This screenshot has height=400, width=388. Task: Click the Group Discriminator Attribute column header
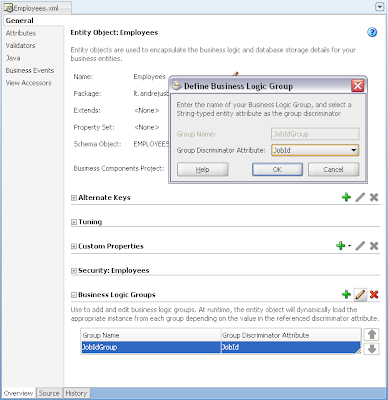pyautogui.click(x=291, y=335)
